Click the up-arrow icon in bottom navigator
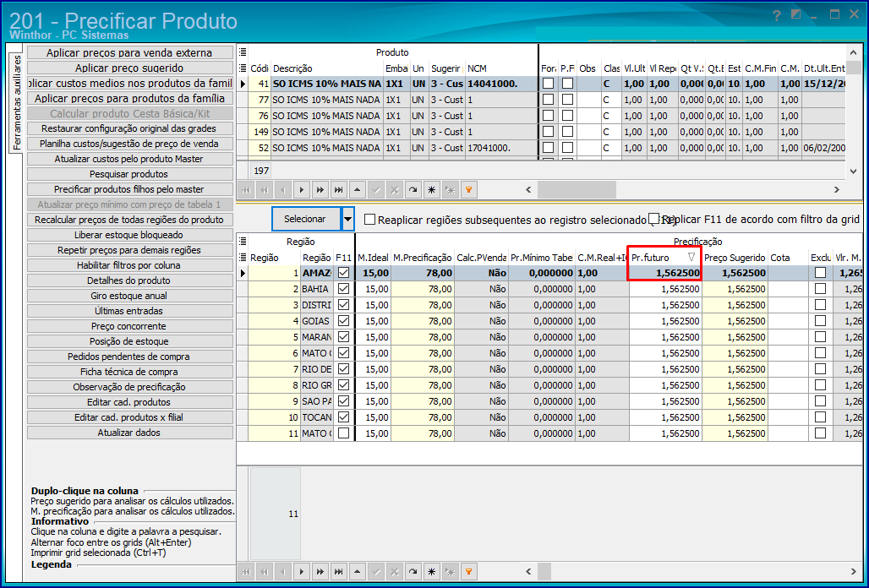Image resolution: width=869 pixels, height=588 pixels. coord(358,571)
